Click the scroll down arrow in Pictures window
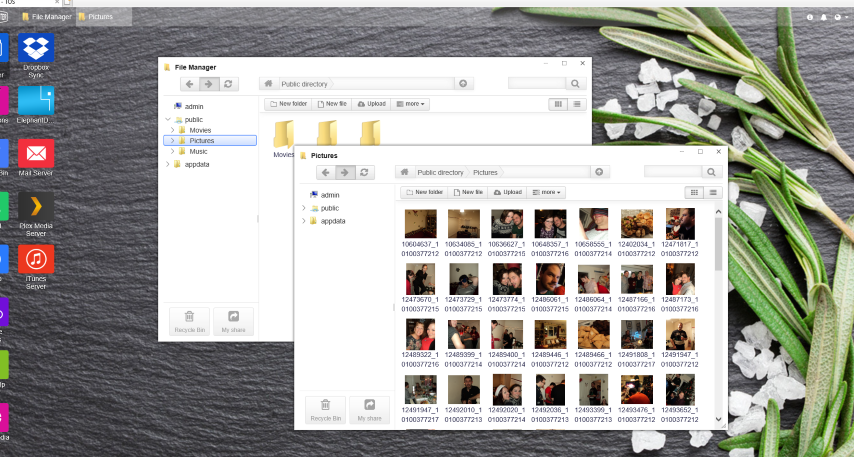Image resolution: width=854 pixels, height=457 pixels. tap(718, 419)
